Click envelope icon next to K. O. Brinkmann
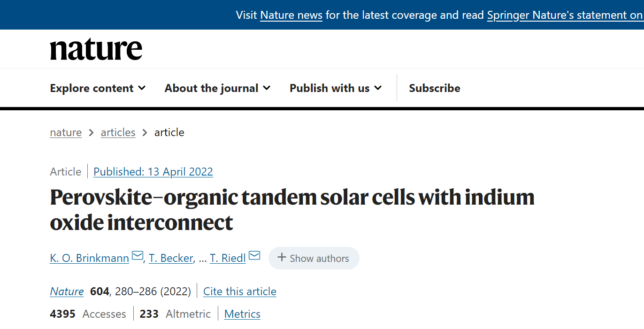The image size is (644, 329). (138, 256)
